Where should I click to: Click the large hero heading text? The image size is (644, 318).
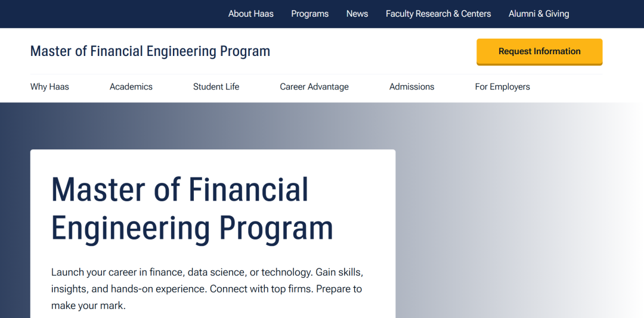[x=179, y=189]
